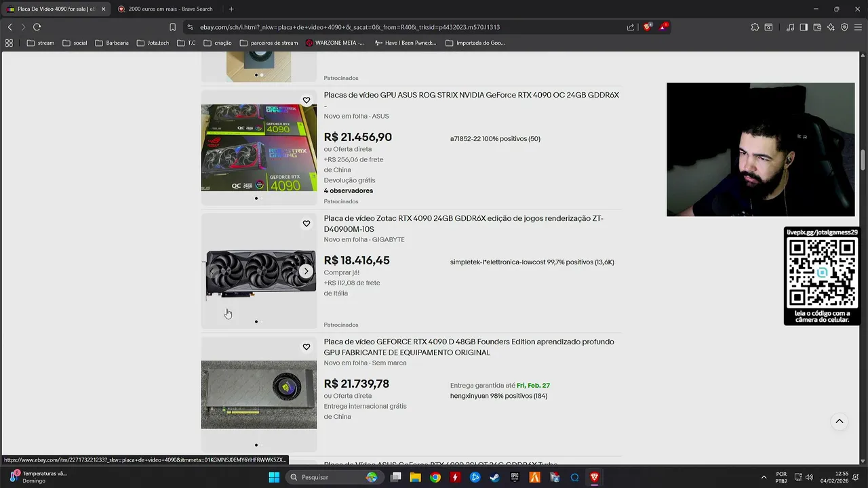Reload the current eBay page
Screen dimensions: 868x488
pyautogui.click(x=37, y=27)
